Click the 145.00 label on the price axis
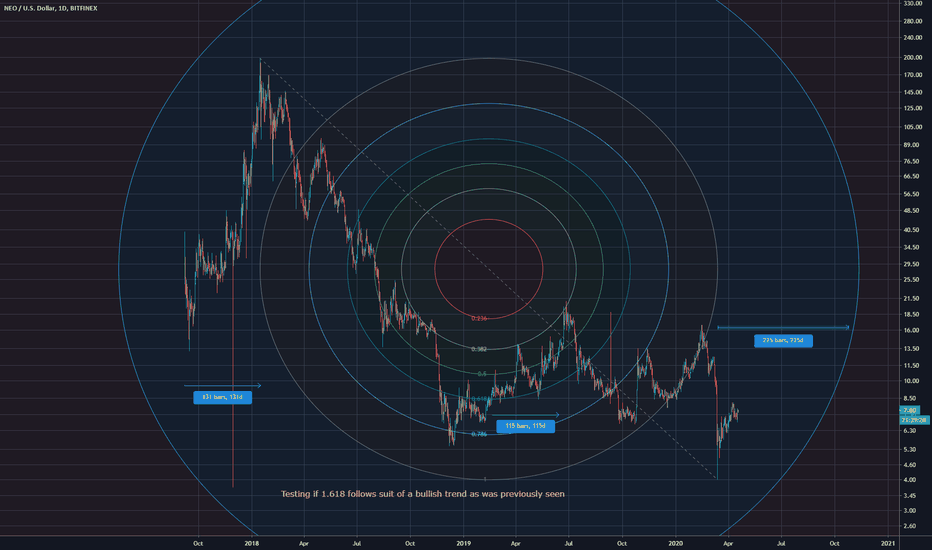932x550 pixels. [x=912, y=92]
